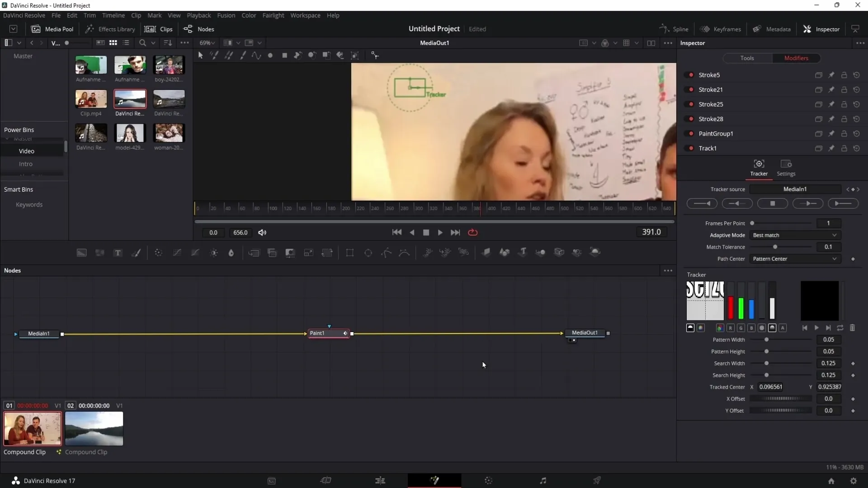Drag the Pattern Width slider
The height and width of the screenshot is (488, 868).
tap(767, 340)
